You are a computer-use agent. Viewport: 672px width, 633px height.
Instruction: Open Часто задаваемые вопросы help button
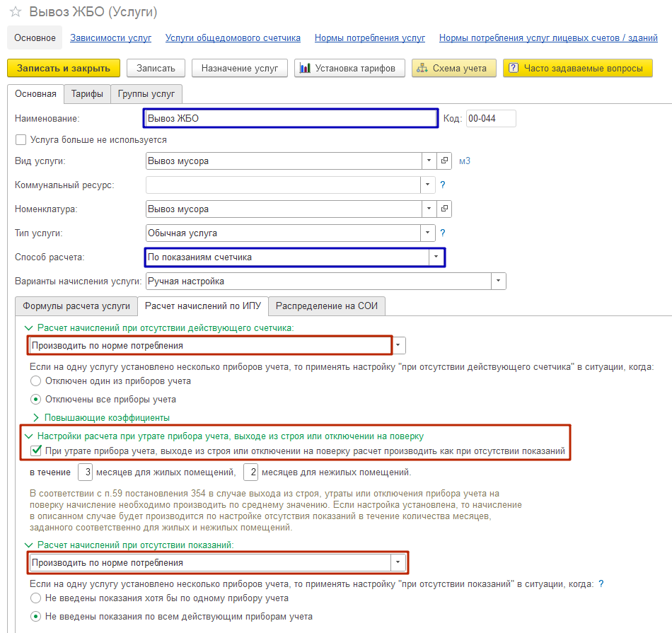point(577,68)
